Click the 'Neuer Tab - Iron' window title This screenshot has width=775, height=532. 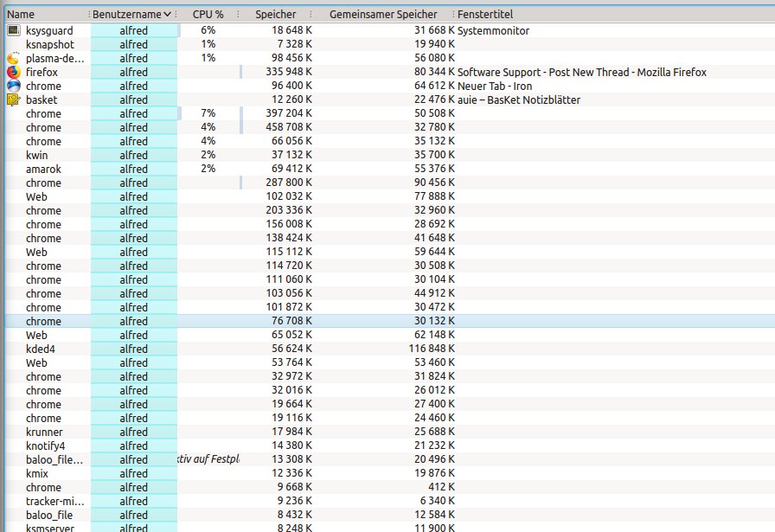[x=494, y=86]
